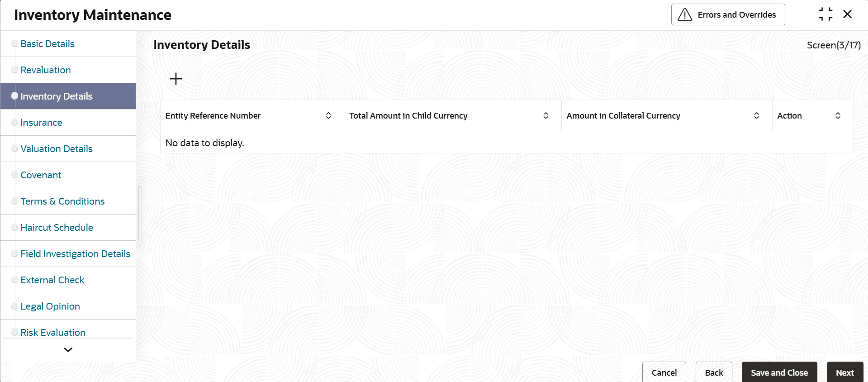The image size is (868, 382).
Task: Add a new inventory row with plus icon
Action: coord(176,79)
